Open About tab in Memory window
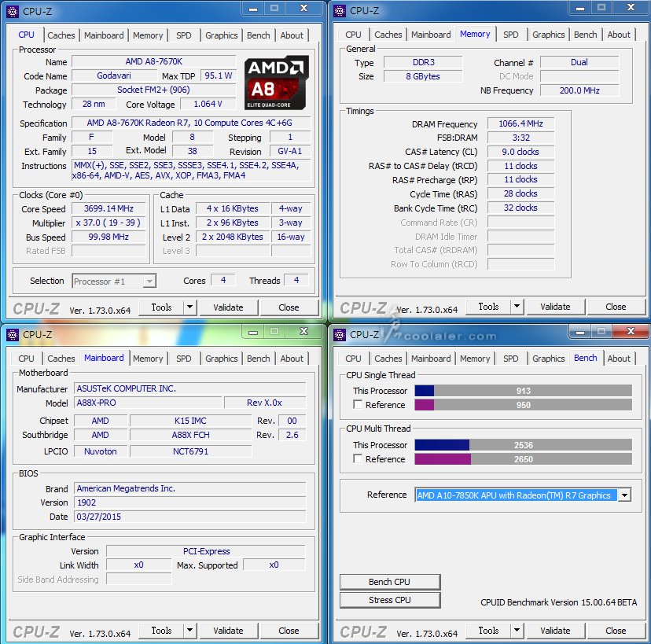 click(x=619, y=35)
